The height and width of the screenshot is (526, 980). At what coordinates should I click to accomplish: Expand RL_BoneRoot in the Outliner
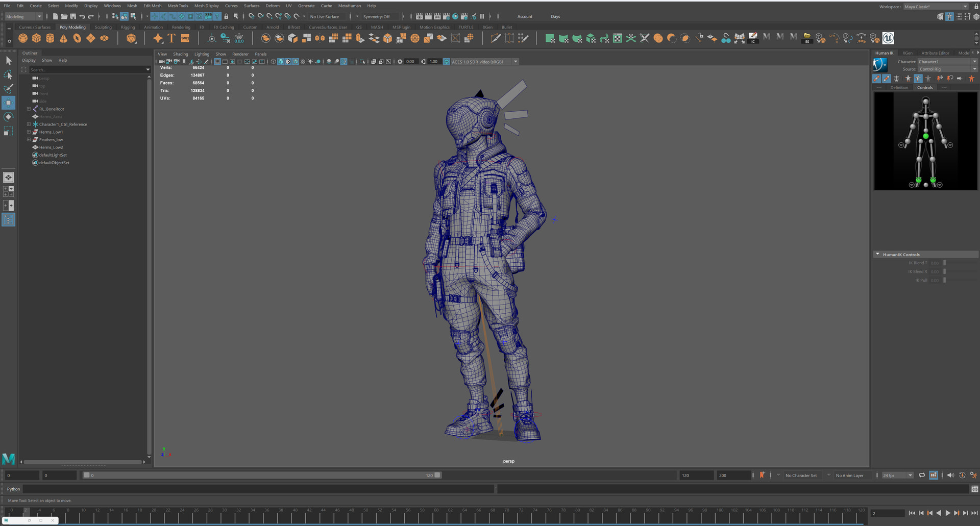pyautogui.click(x=29, y=109)
